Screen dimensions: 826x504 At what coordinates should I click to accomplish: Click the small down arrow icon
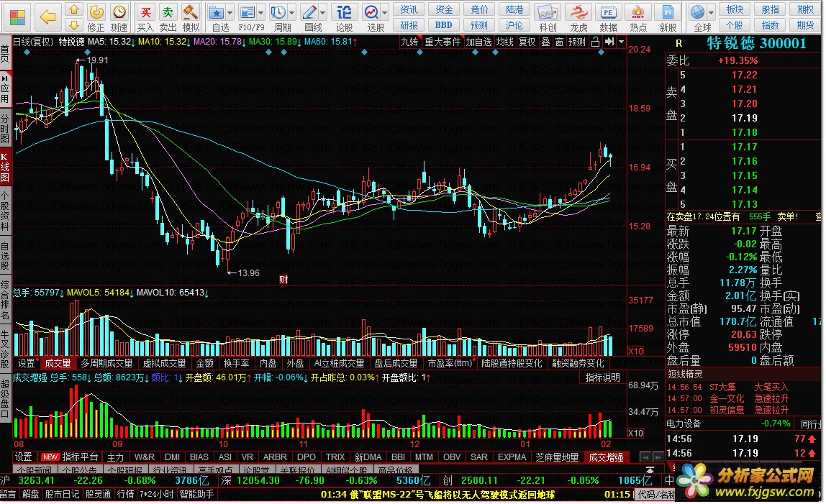pyautogui.click(x=74, y=24)
